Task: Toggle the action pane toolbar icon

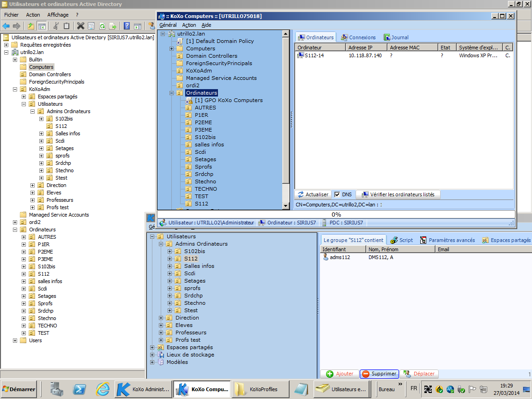Action: click(x=138, y=26)
